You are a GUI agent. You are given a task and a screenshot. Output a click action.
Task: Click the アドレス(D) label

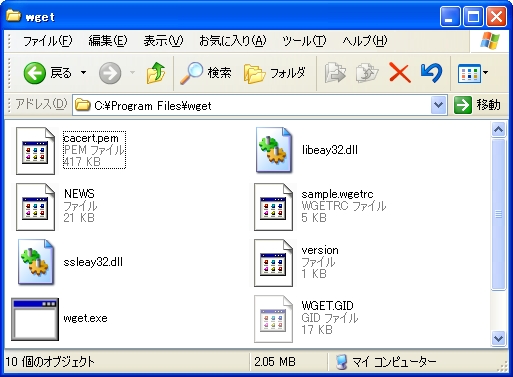(41, 104)
